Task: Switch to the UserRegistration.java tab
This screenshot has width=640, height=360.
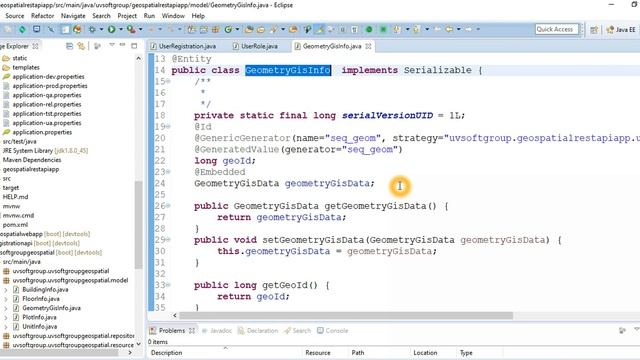Action: pos(183,46)
